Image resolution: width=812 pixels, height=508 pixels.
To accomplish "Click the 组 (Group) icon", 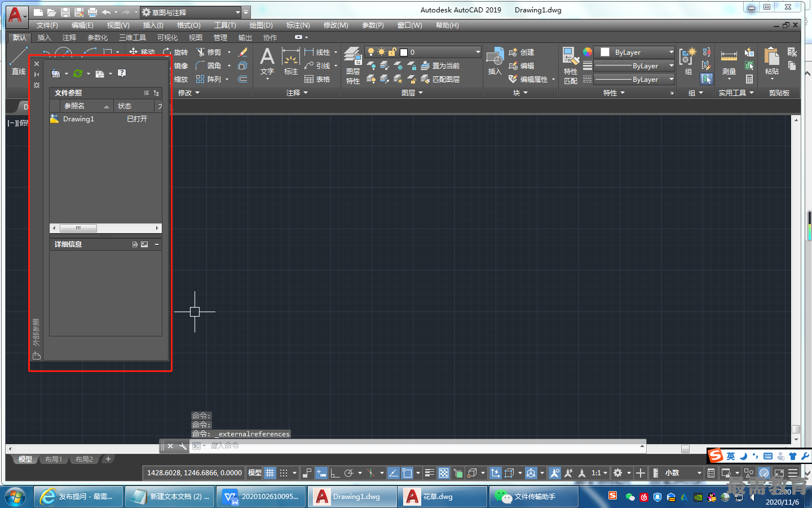I will 689,62.
